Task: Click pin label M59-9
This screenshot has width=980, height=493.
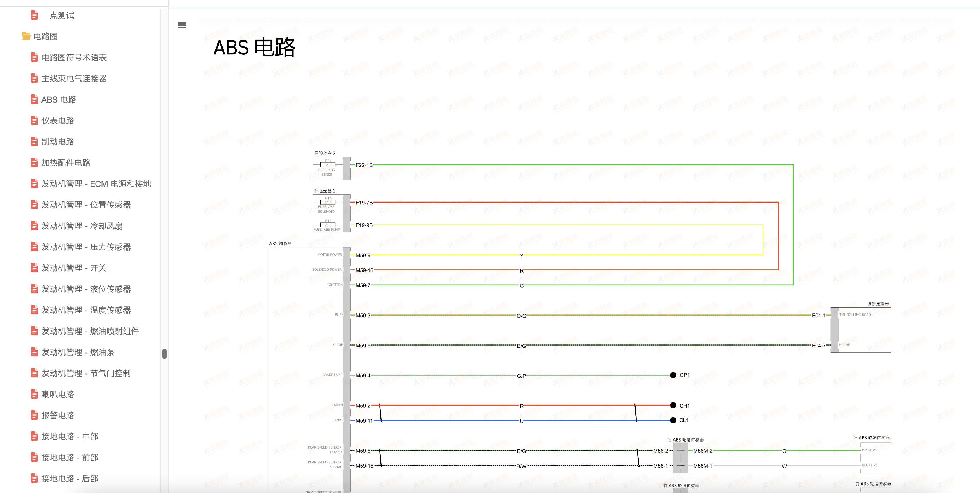Action: coord(363,256)
